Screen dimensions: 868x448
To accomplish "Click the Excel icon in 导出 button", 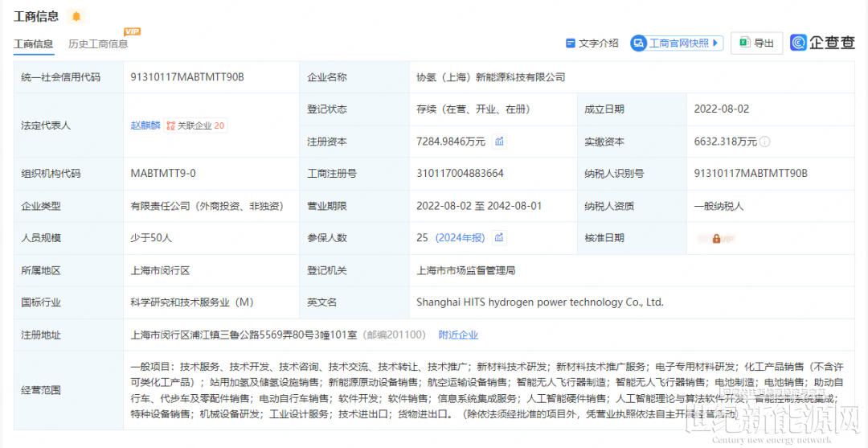I will 744,43.
